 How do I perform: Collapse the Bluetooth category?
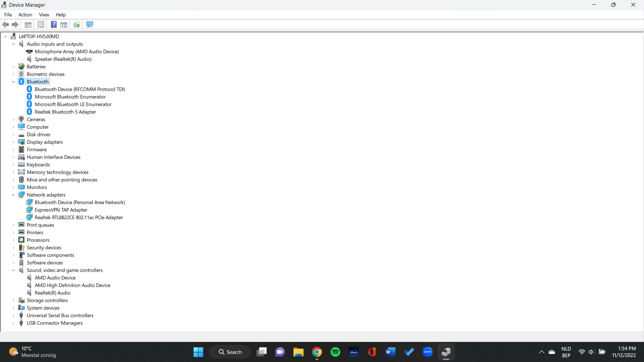click(13, 81)
